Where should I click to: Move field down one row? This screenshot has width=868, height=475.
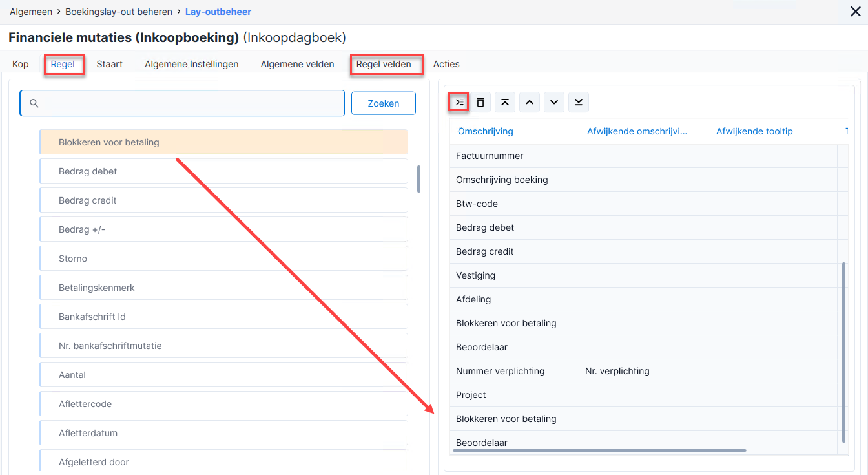[554, 102]
